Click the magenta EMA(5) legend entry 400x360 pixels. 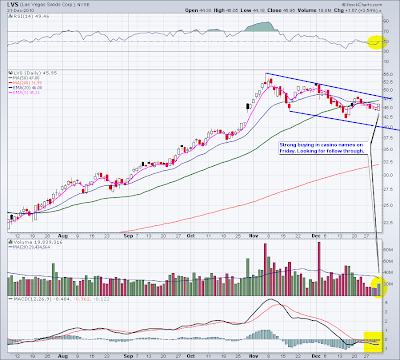pos(24,92)
